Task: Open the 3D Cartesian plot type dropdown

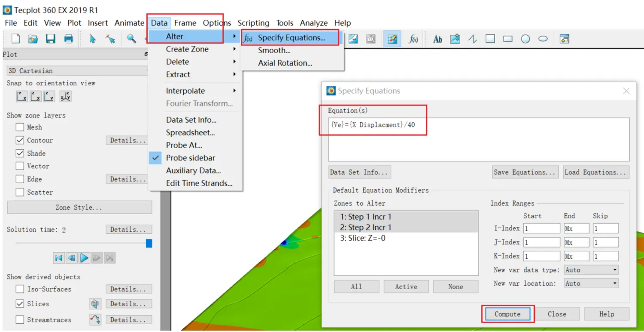Action: point(78,71)
